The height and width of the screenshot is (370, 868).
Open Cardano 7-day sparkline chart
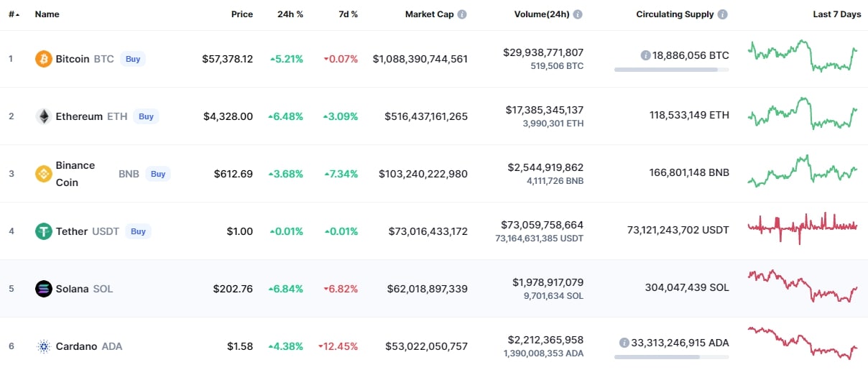(x=803, y=342)
